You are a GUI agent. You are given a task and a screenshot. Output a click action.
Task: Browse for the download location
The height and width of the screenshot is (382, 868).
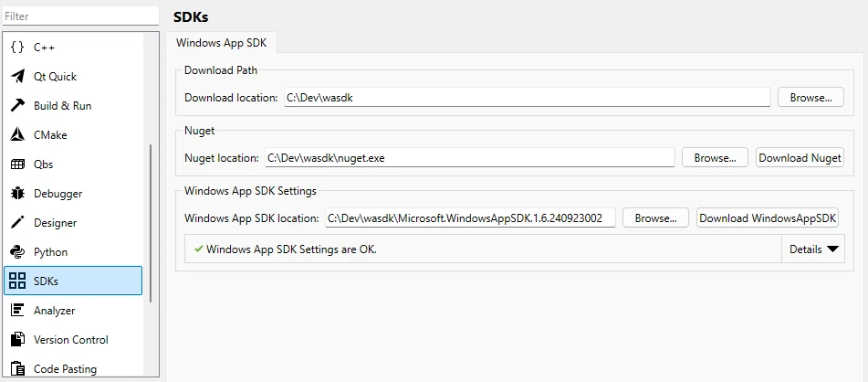810,97
